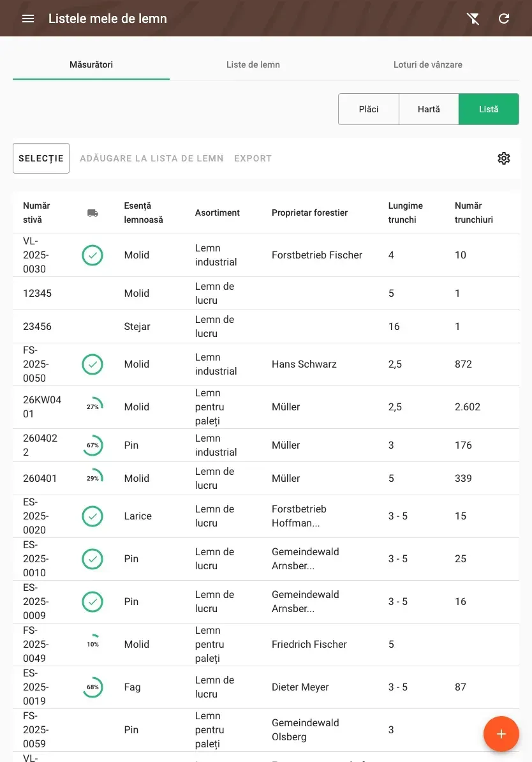Select stack number VL-2025-0030

click(35, 255)
